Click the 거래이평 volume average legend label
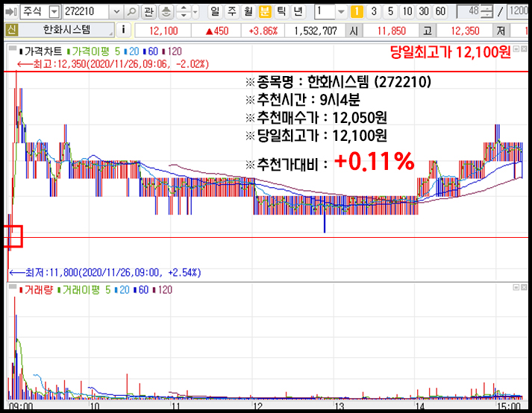The height and width of the screenshot is (413, 532). 81,290
